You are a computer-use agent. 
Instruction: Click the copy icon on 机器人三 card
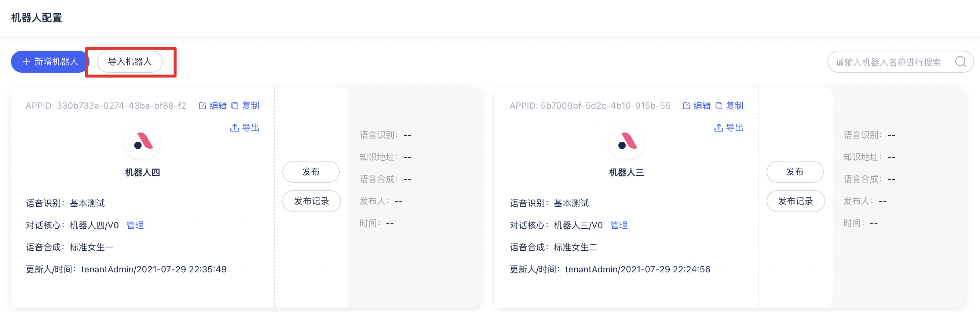718,106
